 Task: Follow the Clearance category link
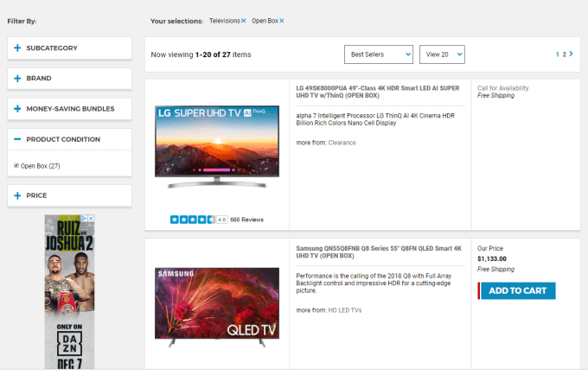click(342, 143)
